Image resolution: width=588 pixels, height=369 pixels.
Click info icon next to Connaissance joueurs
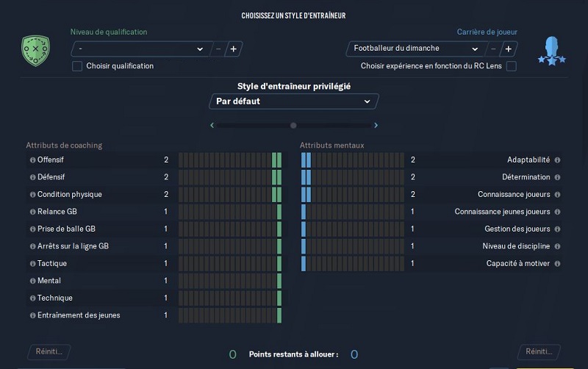click(557, 195)
